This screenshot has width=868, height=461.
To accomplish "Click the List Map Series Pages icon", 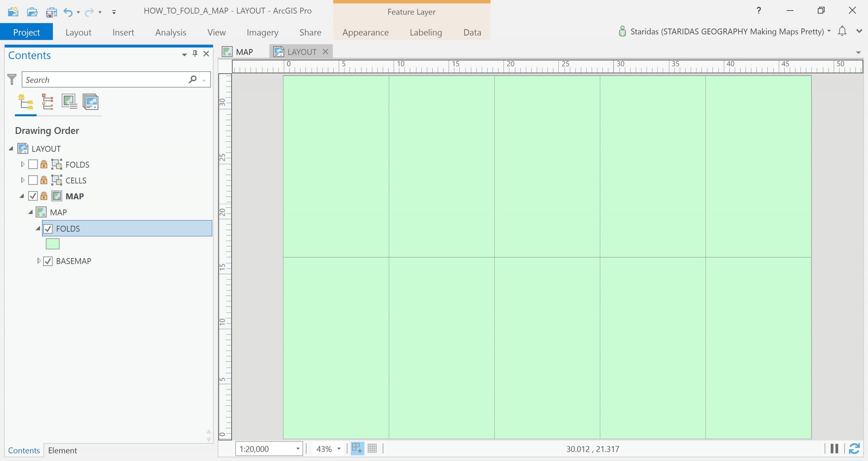I will point(91,102).
